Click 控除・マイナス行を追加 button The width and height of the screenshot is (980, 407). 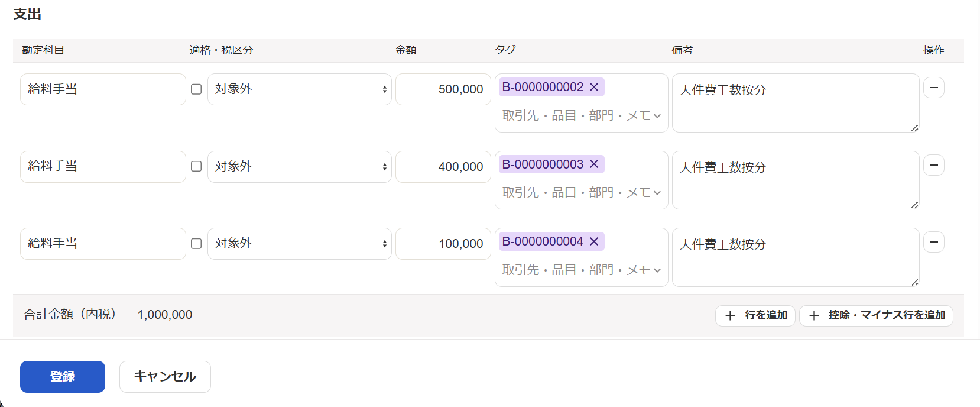click(876, 315)
